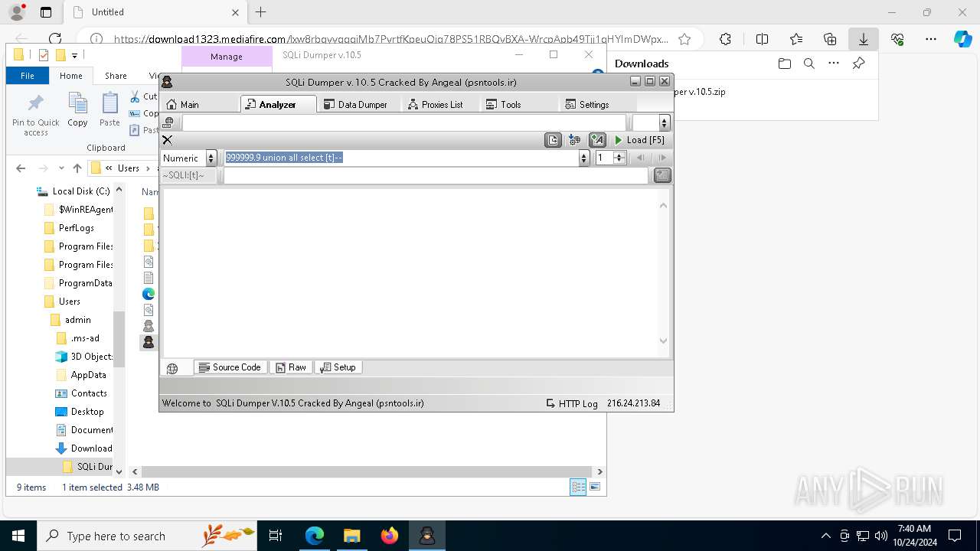This screenshot has width=980, height=551.
Task: Open the Tools tab in SQLi Dumper
Action: coord(519,104)
